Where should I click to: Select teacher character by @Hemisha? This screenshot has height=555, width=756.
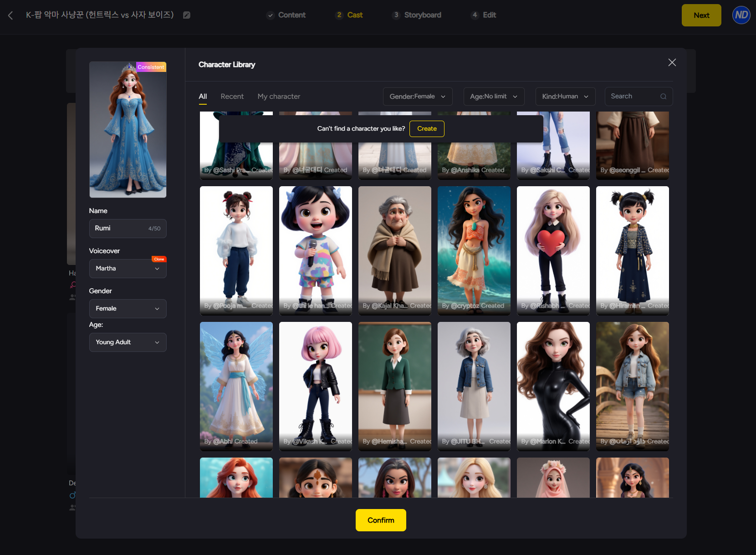395,387
